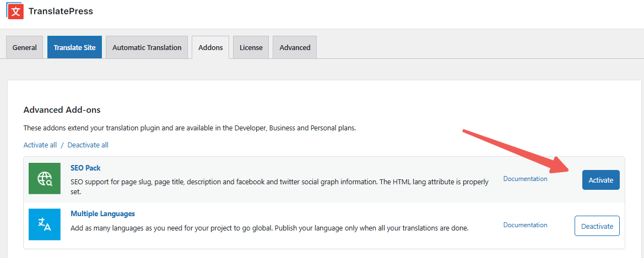The height and width of the screenshot is (258, 644).
Task: Open the Multiple Languages title link
Action: coord(102,213)
